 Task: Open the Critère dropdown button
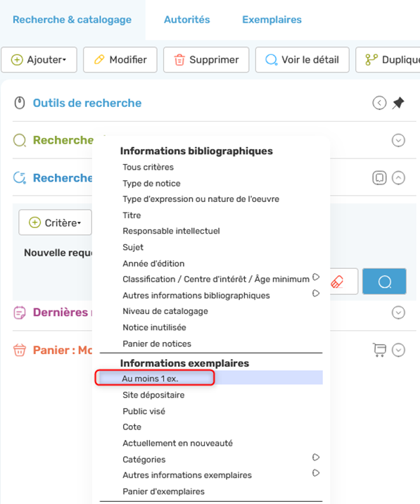click(56, 222)
